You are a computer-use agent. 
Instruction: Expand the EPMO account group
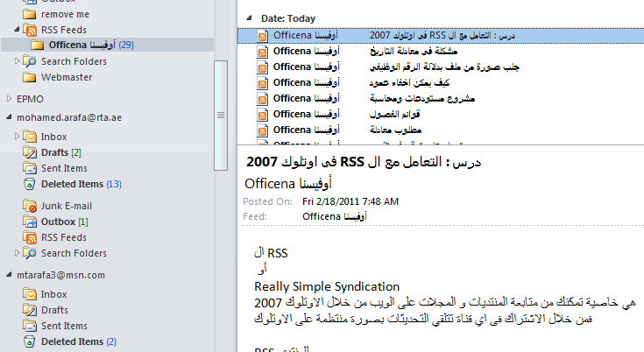coord(10,99)
